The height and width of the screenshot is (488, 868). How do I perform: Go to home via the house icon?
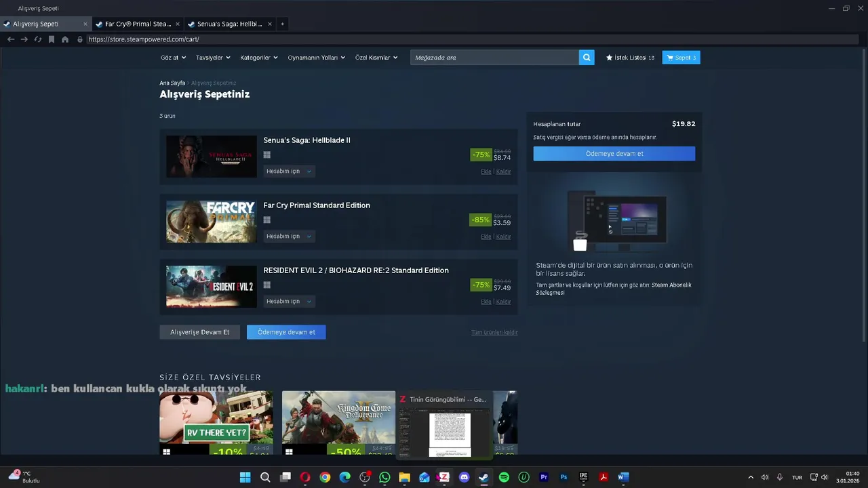[x=65, y=39]
